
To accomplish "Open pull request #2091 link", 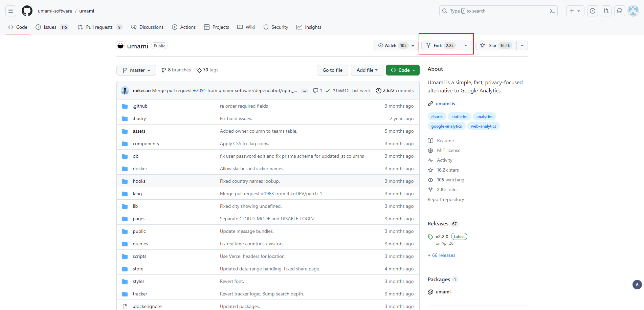I will pyautogui.click(x=199, y=90).
